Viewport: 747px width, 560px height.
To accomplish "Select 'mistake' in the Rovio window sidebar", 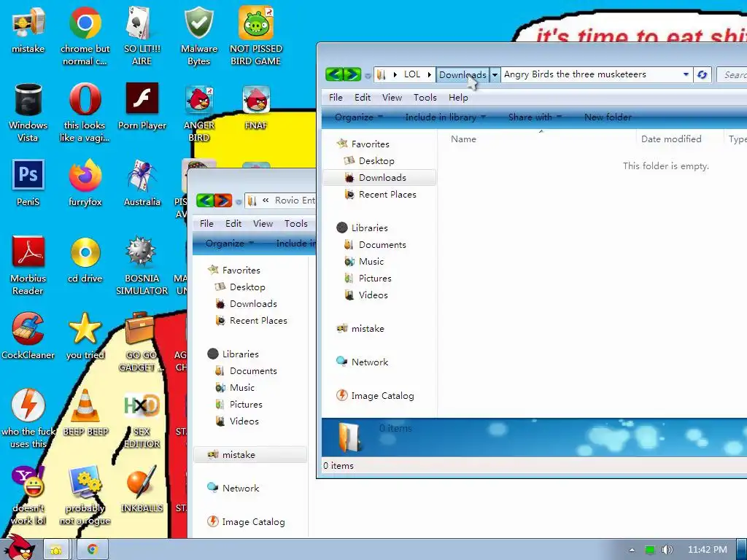I will click(250, 455).
